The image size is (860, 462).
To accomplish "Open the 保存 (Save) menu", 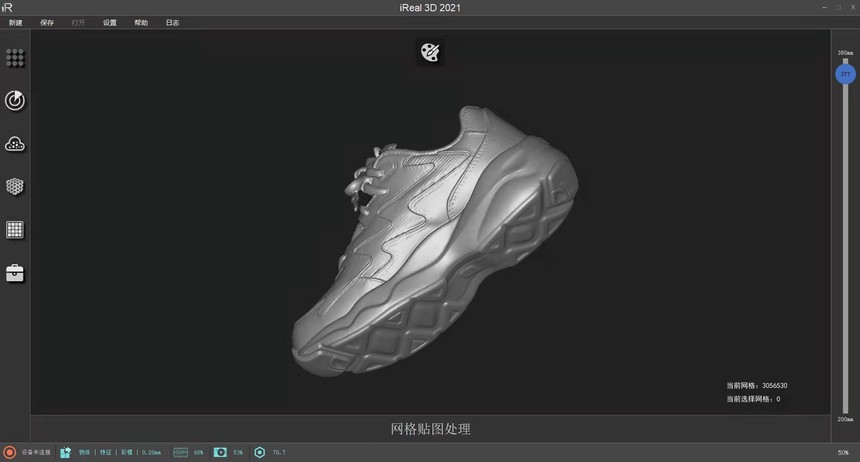I will pyautogui.click(x=47, y=22).
